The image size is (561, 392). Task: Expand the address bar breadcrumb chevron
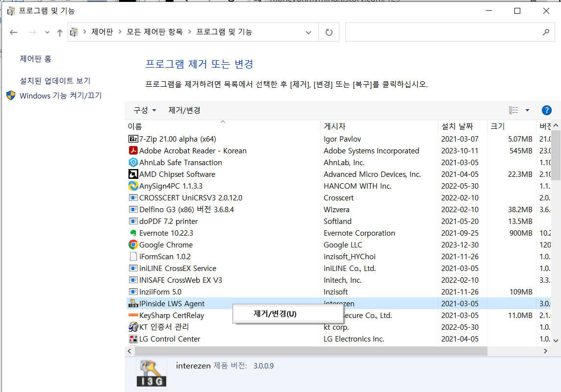coord(308,32)
